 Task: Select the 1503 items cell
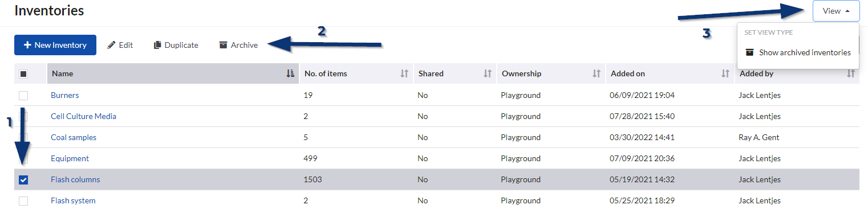pyautogui.click(x=313, y=179)
